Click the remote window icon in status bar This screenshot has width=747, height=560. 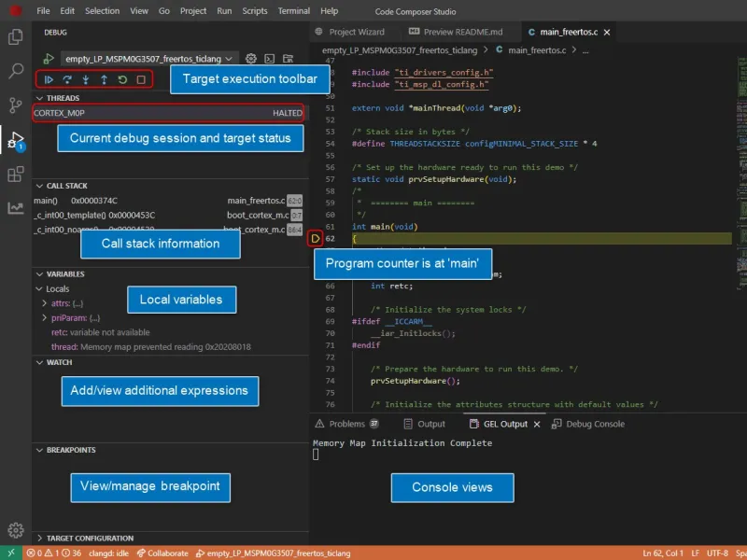[11, 553]
